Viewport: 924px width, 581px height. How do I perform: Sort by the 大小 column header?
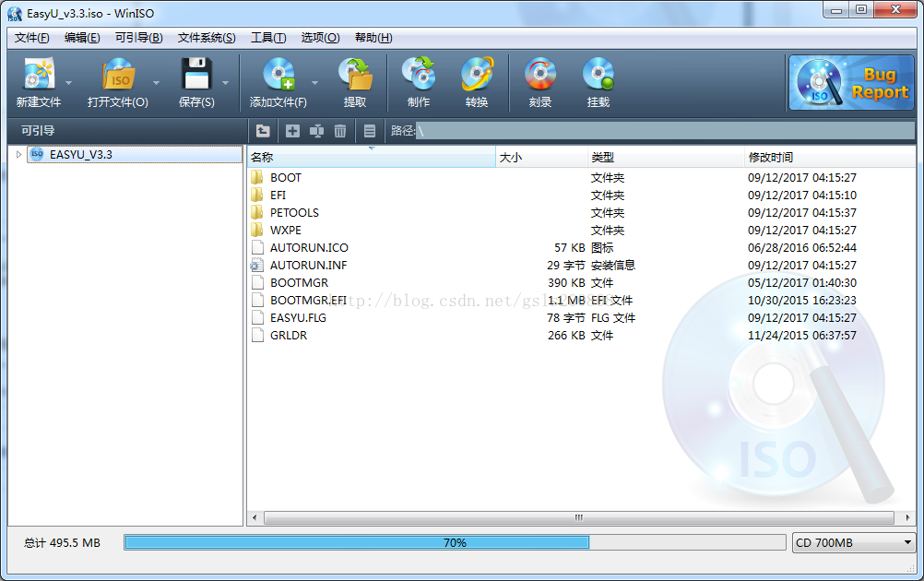coord(541,158)
